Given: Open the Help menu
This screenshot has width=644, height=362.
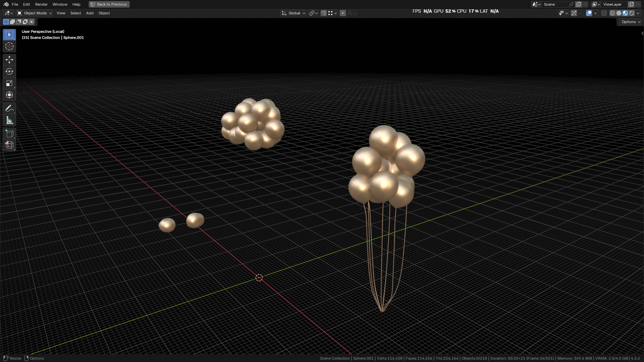Looking at the screenshot, I should (76, 4).
